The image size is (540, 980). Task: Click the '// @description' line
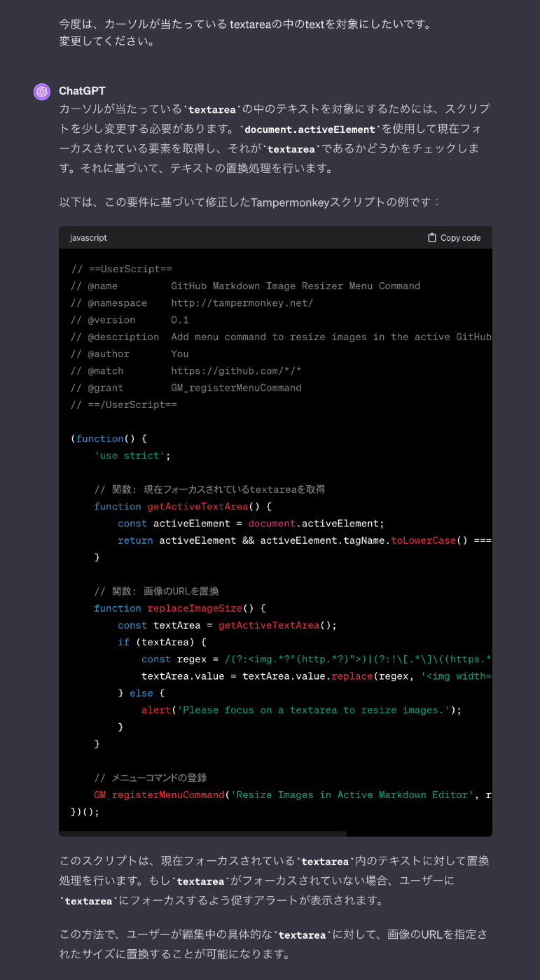[281, 337]
